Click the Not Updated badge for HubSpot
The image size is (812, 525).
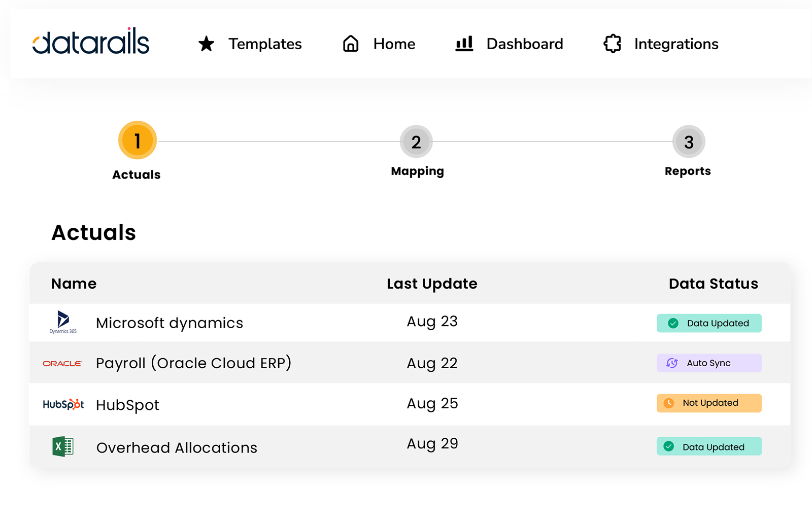pos(709,403)
